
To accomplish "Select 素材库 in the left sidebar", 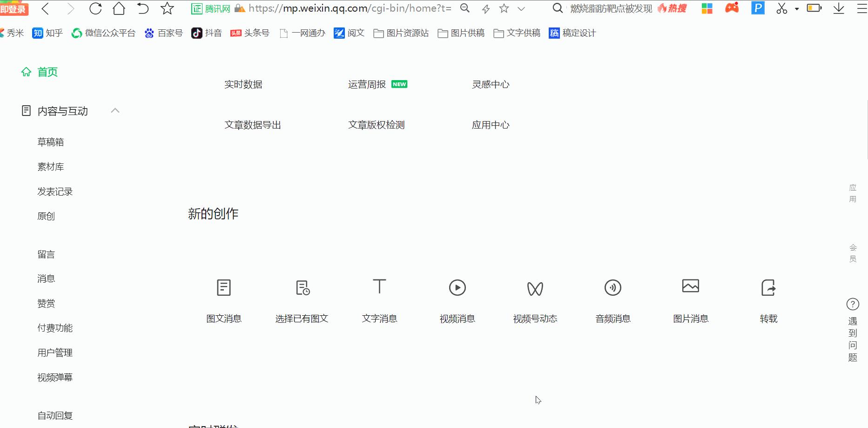I will pyautogui.click(x=51, y=166).
